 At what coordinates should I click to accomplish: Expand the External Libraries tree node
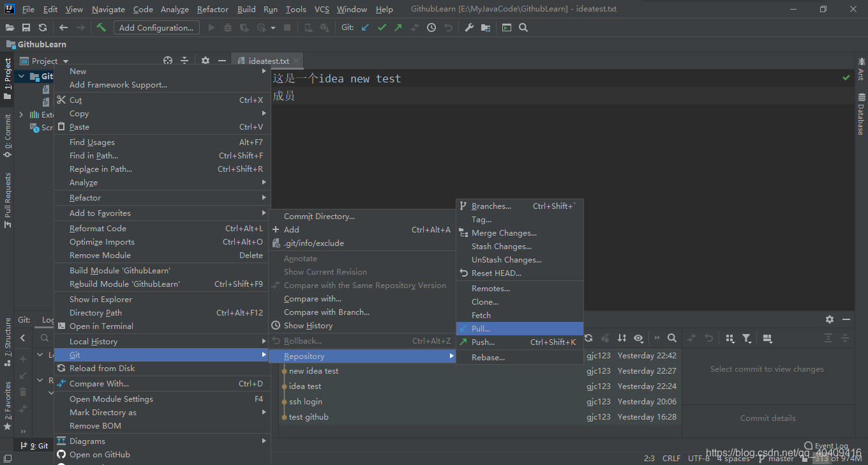[x=21, y=115]
